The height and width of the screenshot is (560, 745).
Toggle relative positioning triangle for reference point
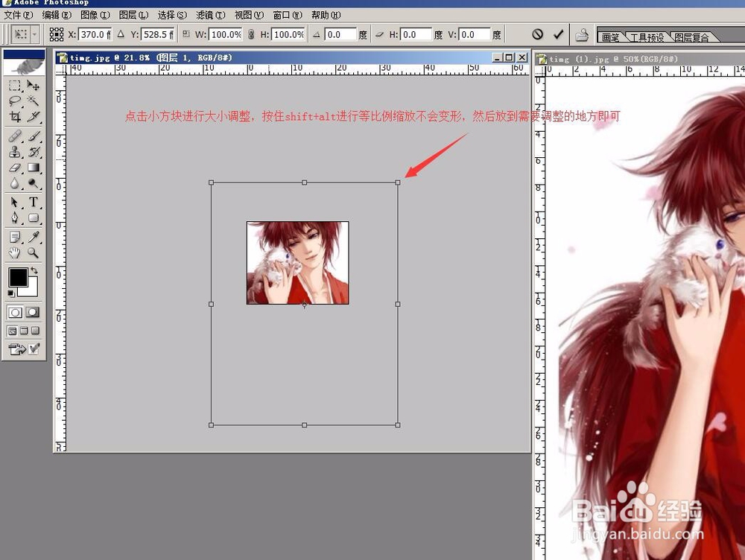point(121,34)
